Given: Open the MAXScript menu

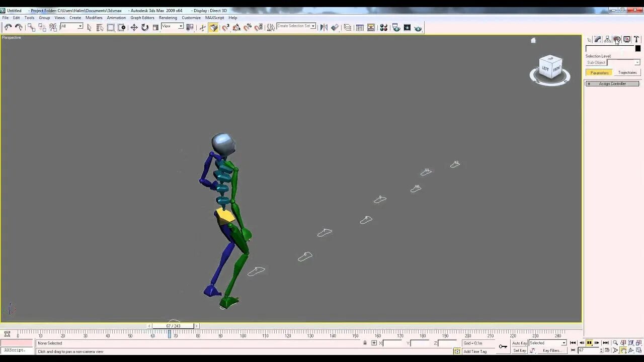Looking at the screenshot, I should tap(214, 18).
